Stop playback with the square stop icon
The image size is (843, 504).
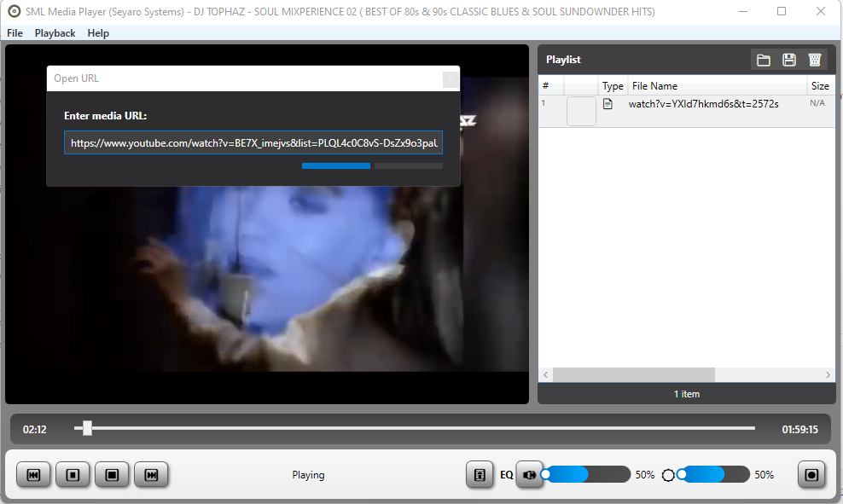[112, 474]
